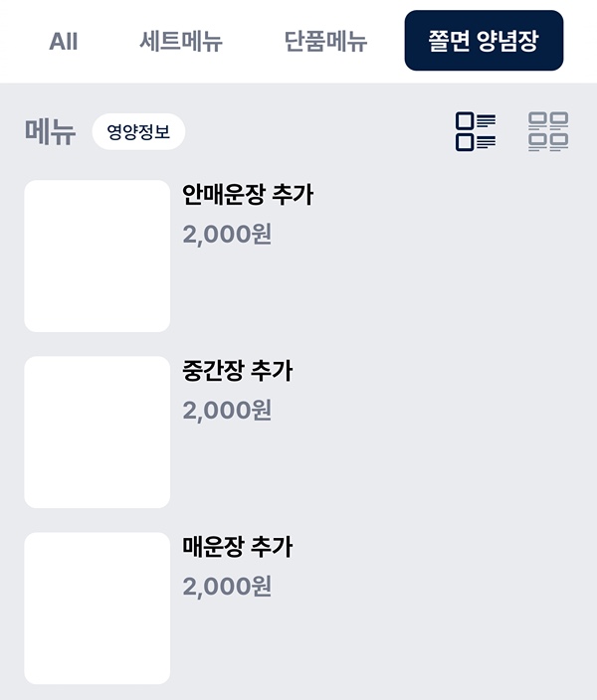Click the 메뉴 section heading
The height and width of the screenshot is (700, 597).
[x=50, y=131]
